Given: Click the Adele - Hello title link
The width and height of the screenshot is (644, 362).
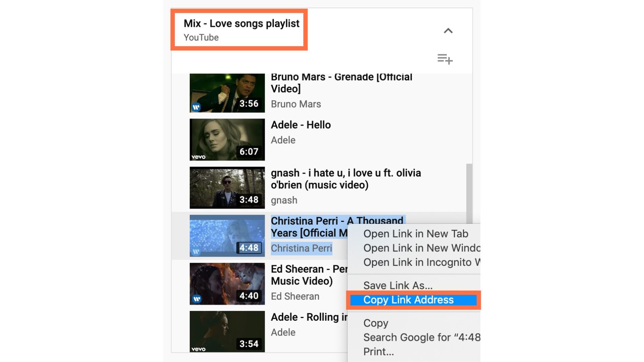Looking at the screenshot, I should (x=300, y=125).
